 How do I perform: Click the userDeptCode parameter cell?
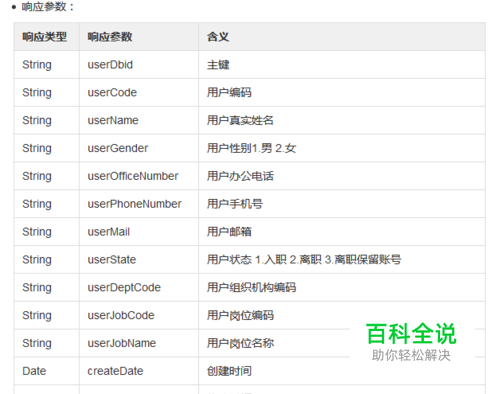(x=139, y=288)
